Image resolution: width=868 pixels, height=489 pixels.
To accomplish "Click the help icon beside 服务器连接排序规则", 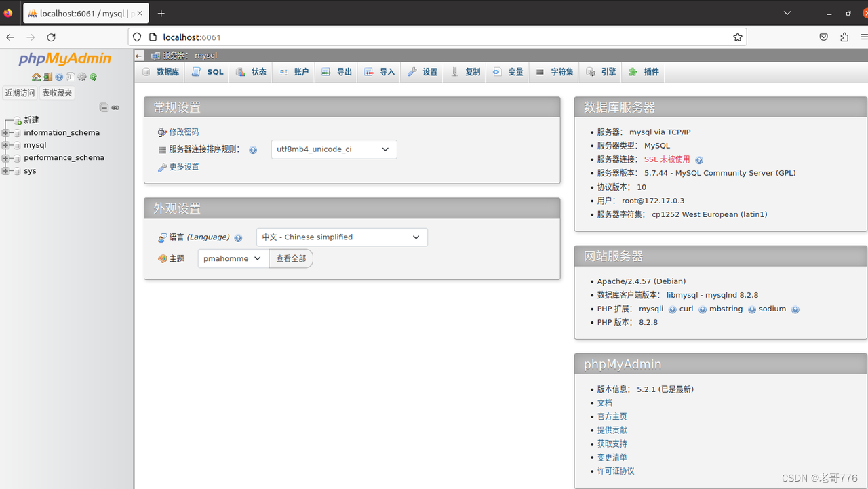I will pyautogui.click(x=253, y=149).
